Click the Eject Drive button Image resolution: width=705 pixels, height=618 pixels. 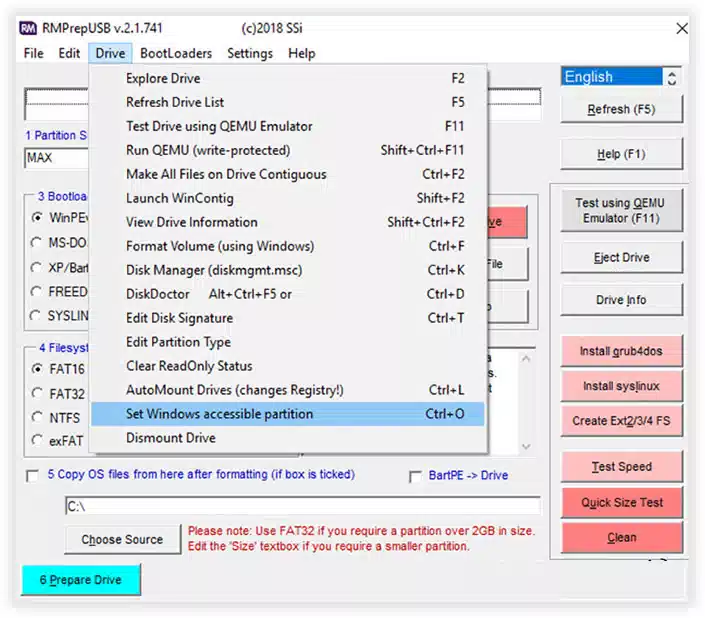coord(621,258)
